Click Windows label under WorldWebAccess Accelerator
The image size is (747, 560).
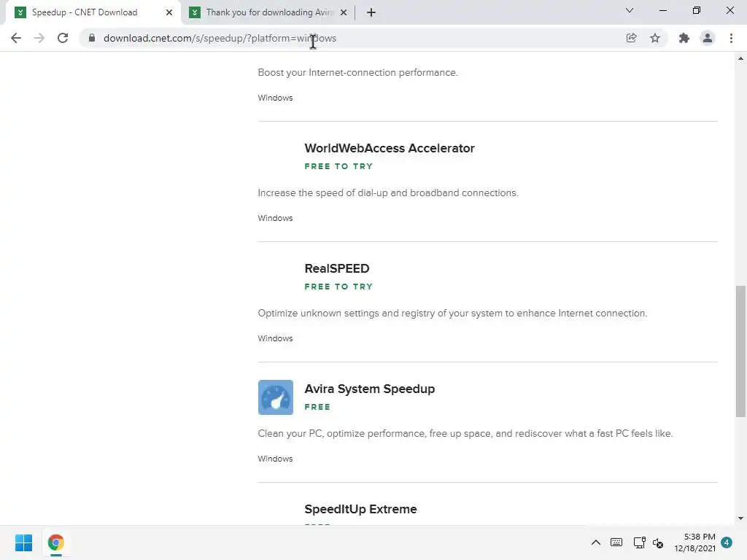coord(275,218)
